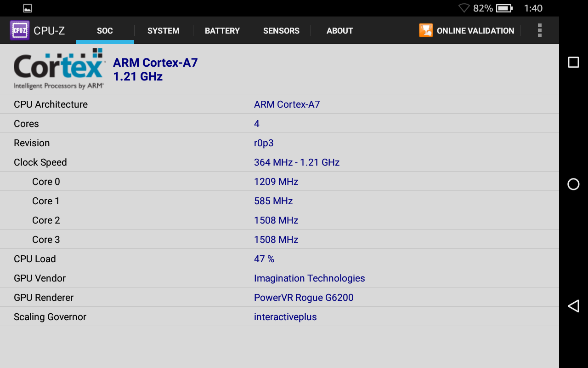Tap the Cortex logo image
Viewport: 588px width, 368px height.
(59, 69)
